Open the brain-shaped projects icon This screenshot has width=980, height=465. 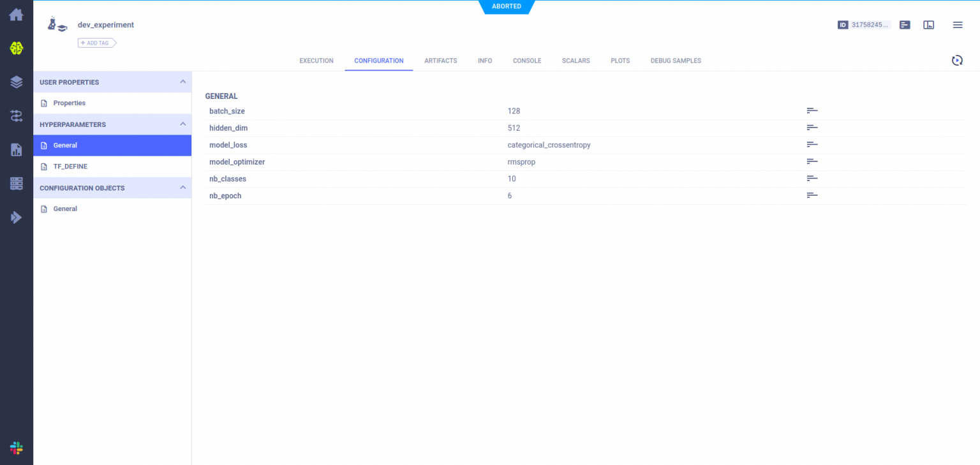[16, 48]
